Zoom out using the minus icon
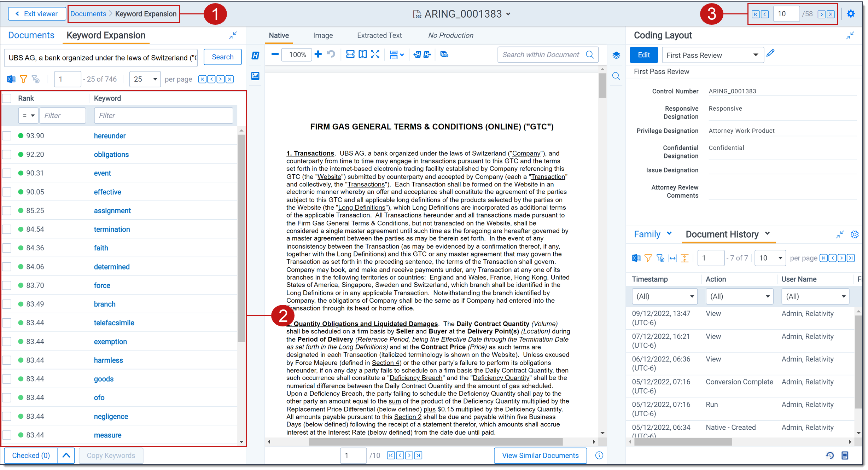This screenshot has width=868, height=470. click(x=275, y=54)
